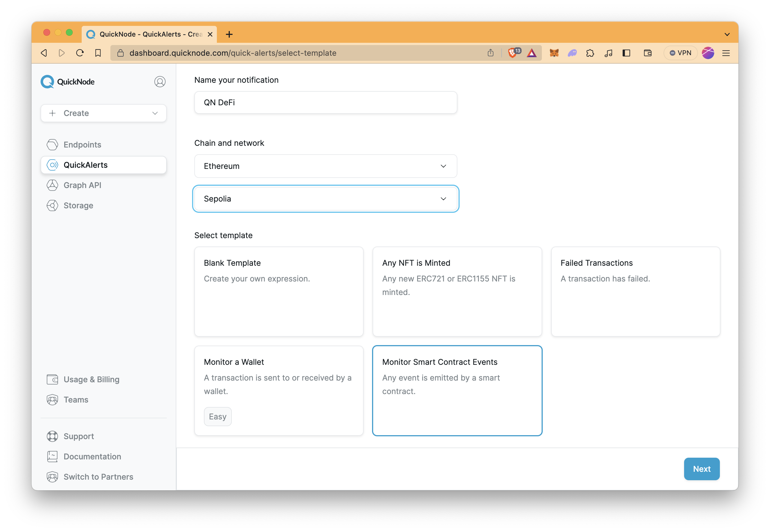Reload the page
Viewport: 770px width, 532px height.
(x=80, y=53)
